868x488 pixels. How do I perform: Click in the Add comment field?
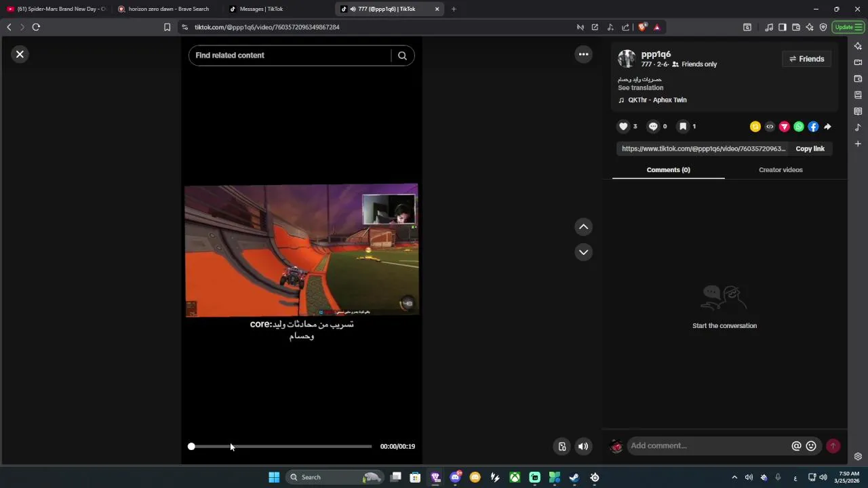(x=708, y=446)
